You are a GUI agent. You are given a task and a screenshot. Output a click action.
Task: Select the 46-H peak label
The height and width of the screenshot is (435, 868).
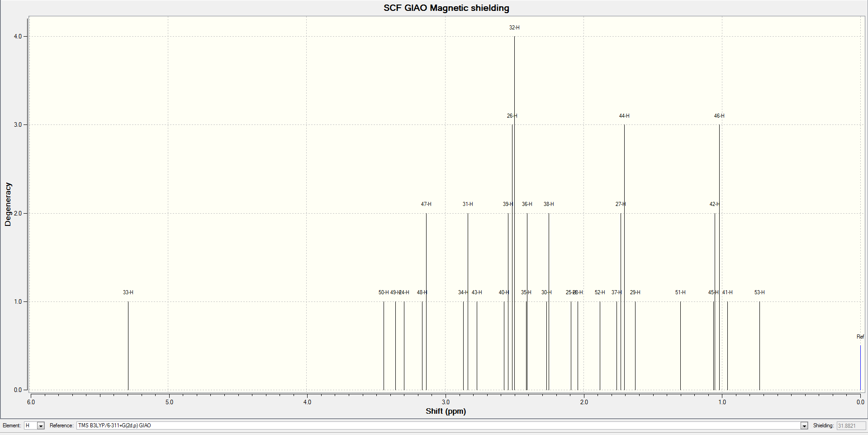tap(719, 116)
